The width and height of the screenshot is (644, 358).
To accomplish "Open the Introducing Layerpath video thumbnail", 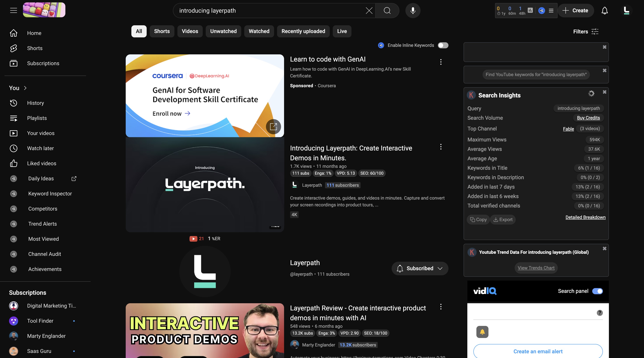I will tap(205, 185).
